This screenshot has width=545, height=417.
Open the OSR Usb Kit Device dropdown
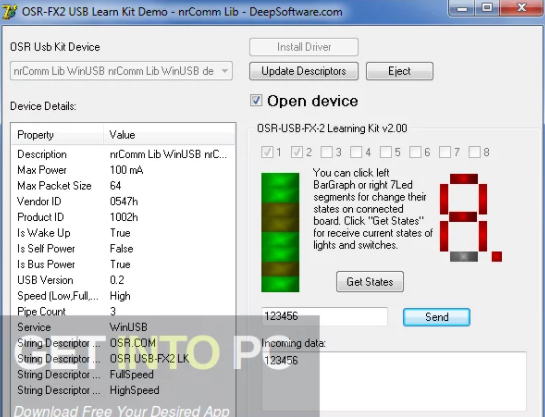121,71
